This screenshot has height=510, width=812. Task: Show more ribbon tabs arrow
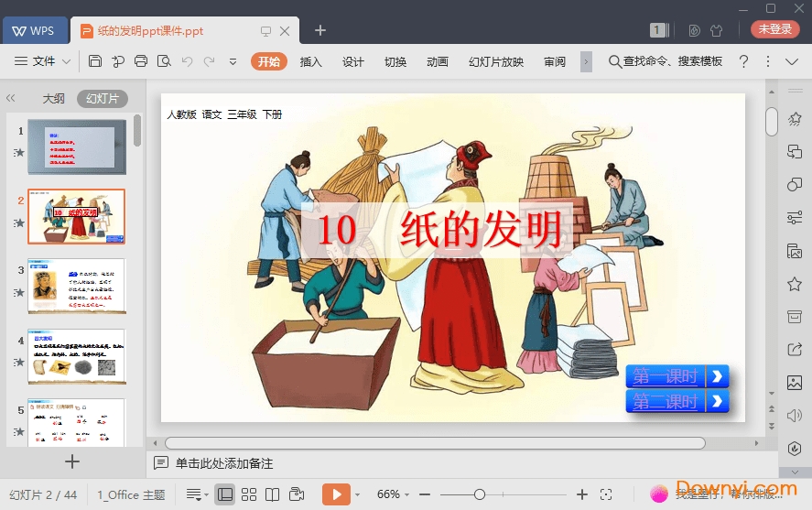586,61
